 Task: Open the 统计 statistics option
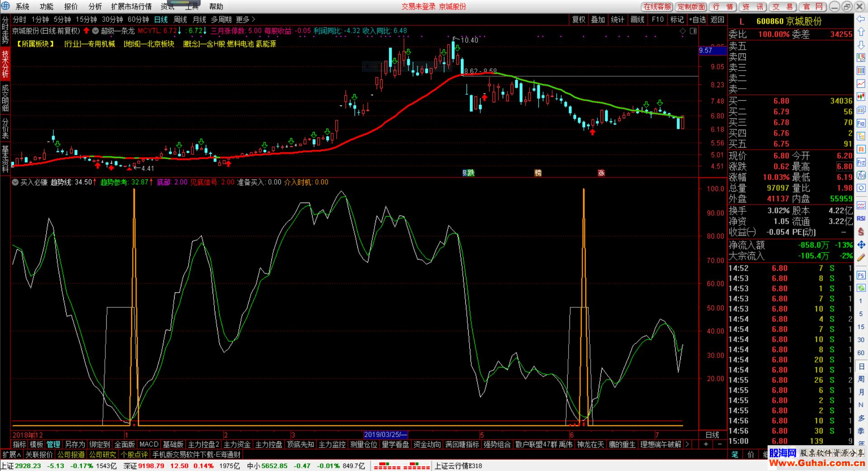point(617,19)
